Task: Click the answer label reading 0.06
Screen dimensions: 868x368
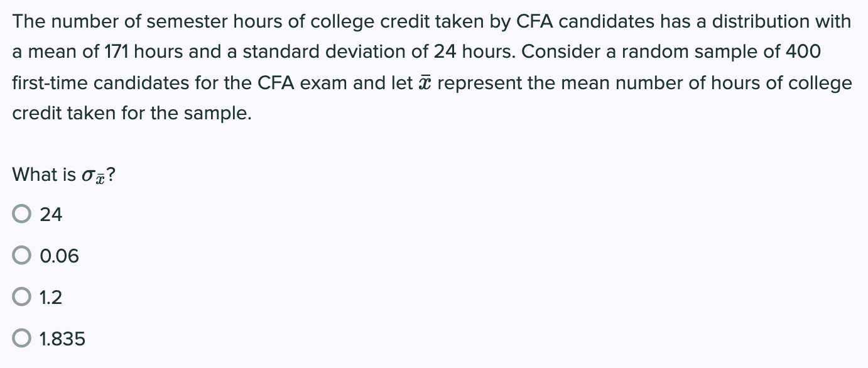Action: (x=59, y=255)
